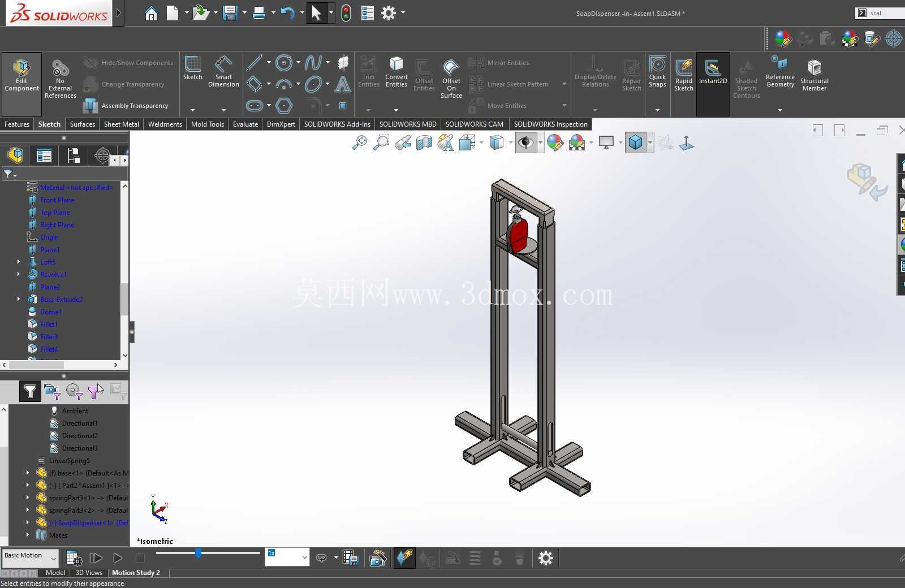Click the Save Animation icon
This screenshot has height=588, width=905.
click(350, 559)
